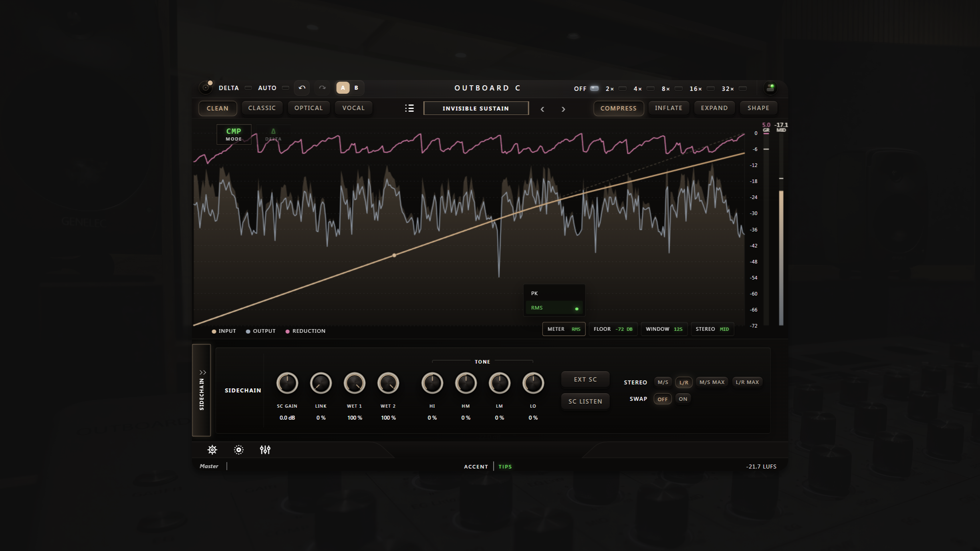Switch to INFLATE mode tab
The height and width of the screenshot is (551, 980).
pos(669,108)
